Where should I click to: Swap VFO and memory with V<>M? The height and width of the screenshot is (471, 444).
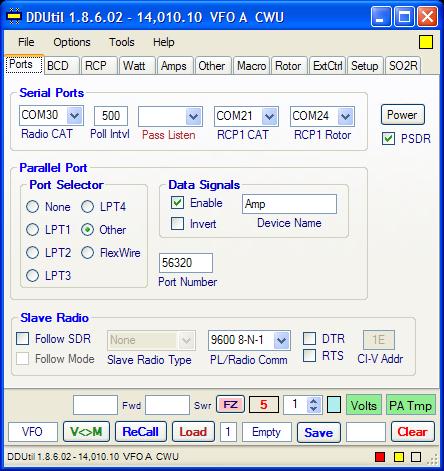[x=86, y=432]
